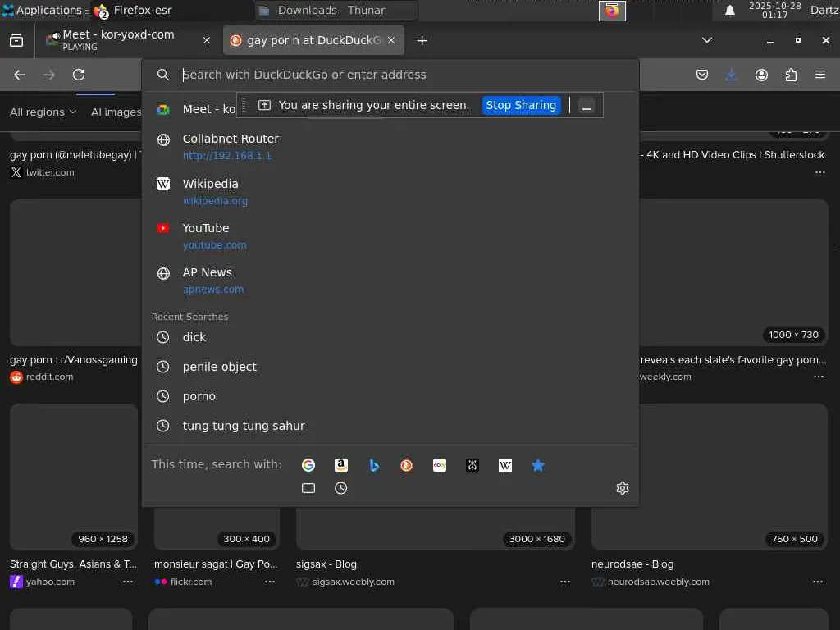This screenshot has width=840, height=630.
Task: Open the Firefox account icon
Action: pyautogui.click(x=761, y=75)
